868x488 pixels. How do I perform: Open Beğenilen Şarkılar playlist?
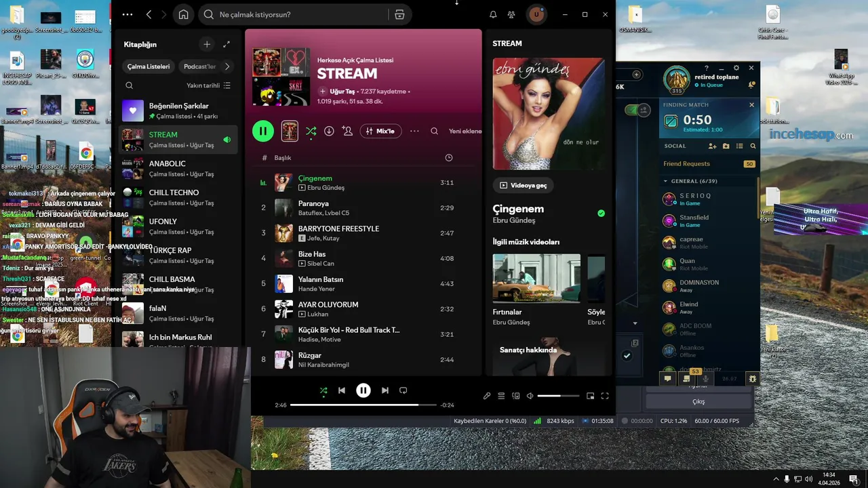[x=178, y=110]
